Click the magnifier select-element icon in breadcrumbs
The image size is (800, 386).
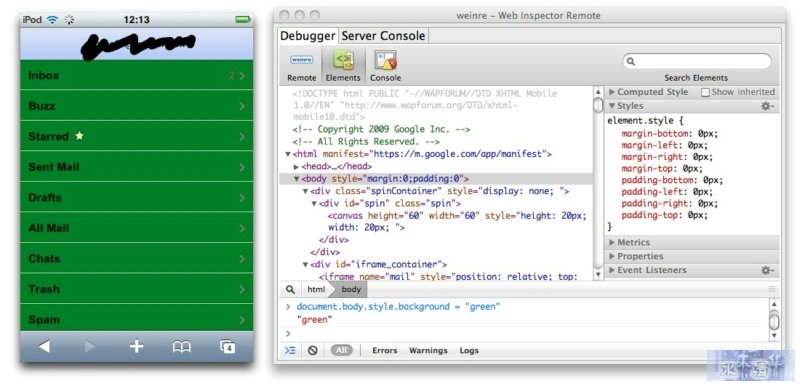[x=290, y=289]
